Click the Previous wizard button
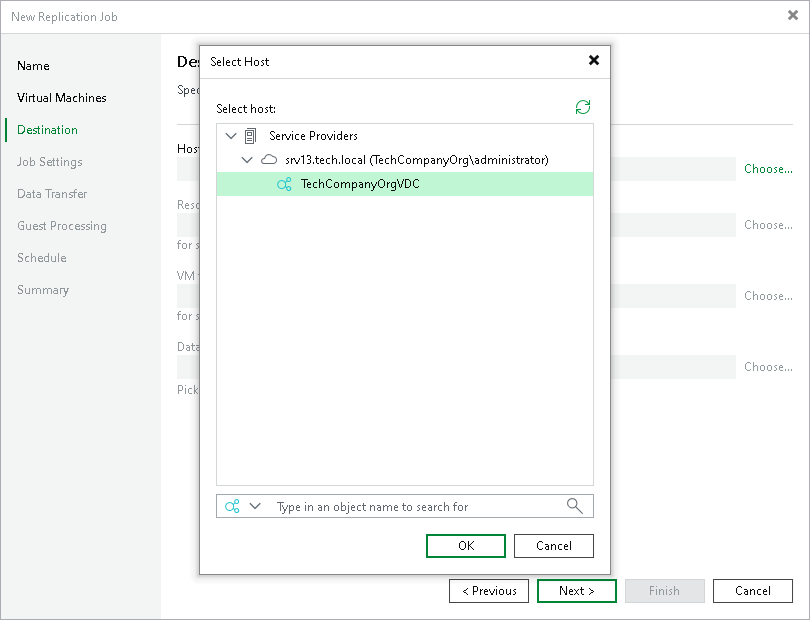Image resolution: width=810 pixels, height=620 pixels. point(489,590)
